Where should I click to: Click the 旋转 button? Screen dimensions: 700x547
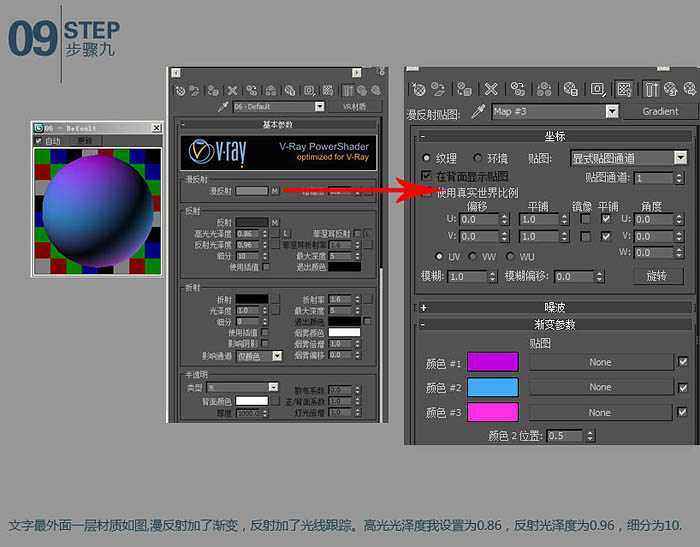tap(658, 276)
